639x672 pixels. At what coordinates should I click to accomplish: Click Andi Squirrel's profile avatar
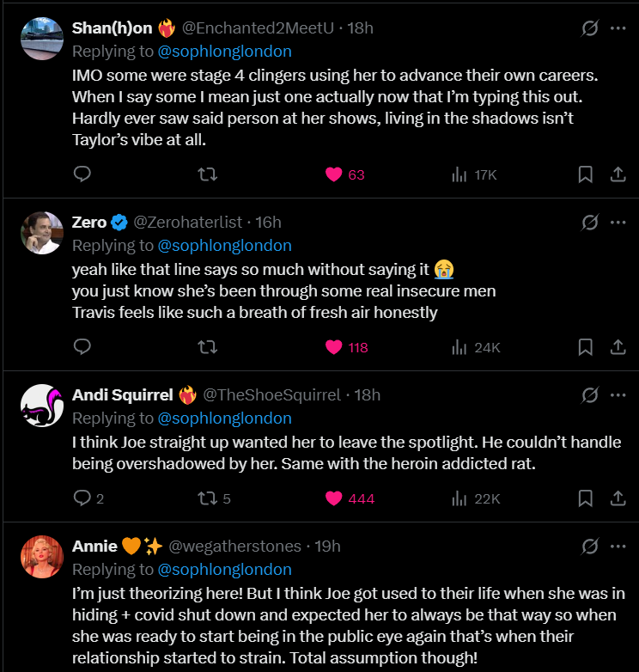[41, 405]
